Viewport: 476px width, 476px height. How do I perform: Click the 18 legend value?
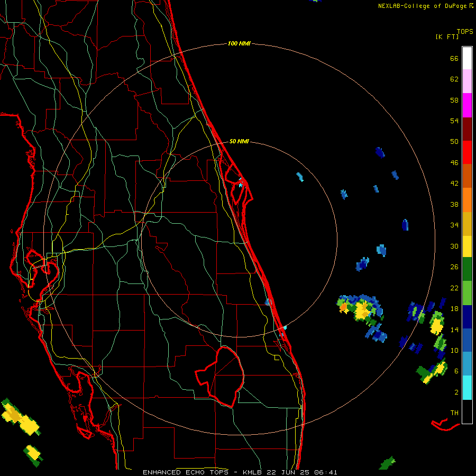coord(454,309)
